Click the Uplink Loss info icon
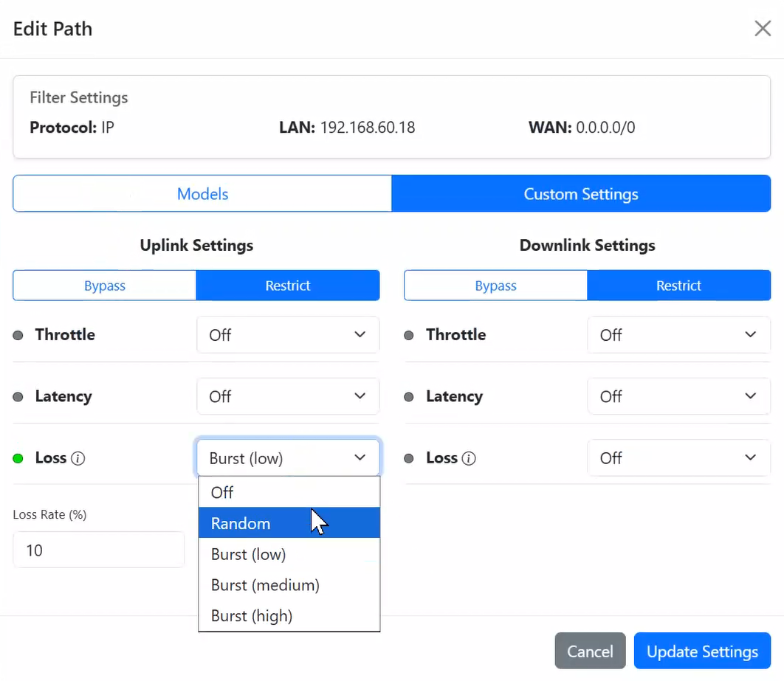Image resolution: width=784 pixels, height=681 pixels. coord(78,458)
